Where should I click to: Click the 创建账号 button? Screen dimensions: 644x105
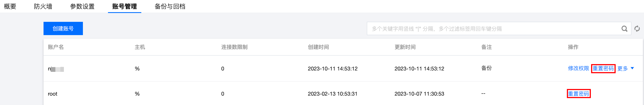(x=63, y=28)
